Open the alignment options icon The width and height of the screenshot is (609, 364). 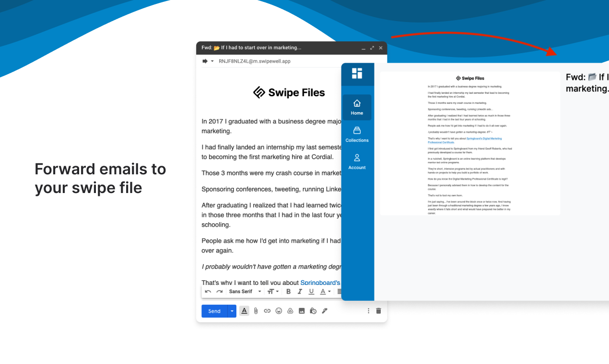click(339, 291)
